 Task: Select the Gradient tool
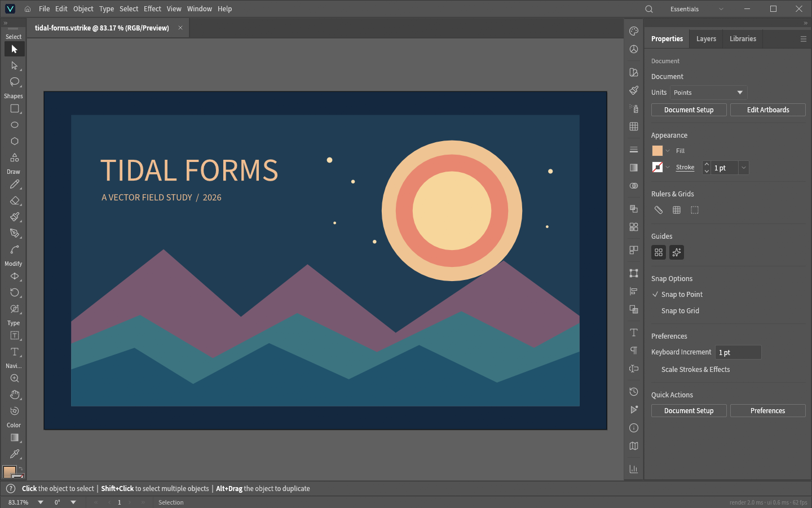[x=14, y=437]
